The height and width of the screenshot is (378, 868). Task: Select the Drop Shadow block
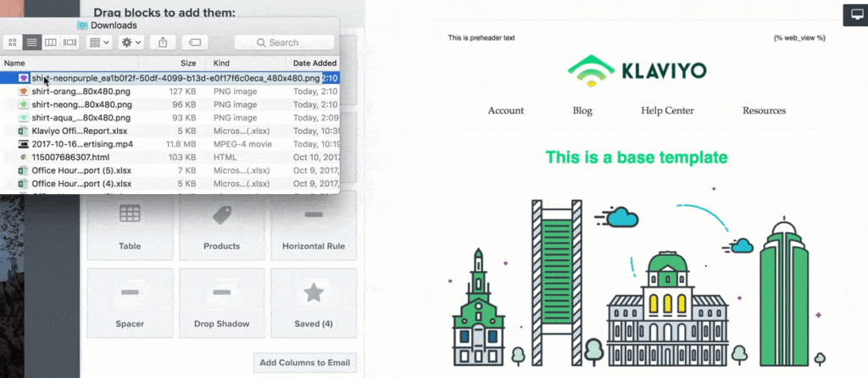pos(221,303)
